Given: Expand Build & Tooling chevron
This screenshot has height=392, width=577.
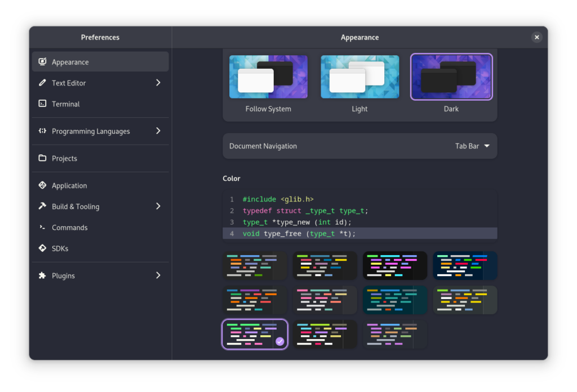Looking at the screenshot, I should (158, 206).
